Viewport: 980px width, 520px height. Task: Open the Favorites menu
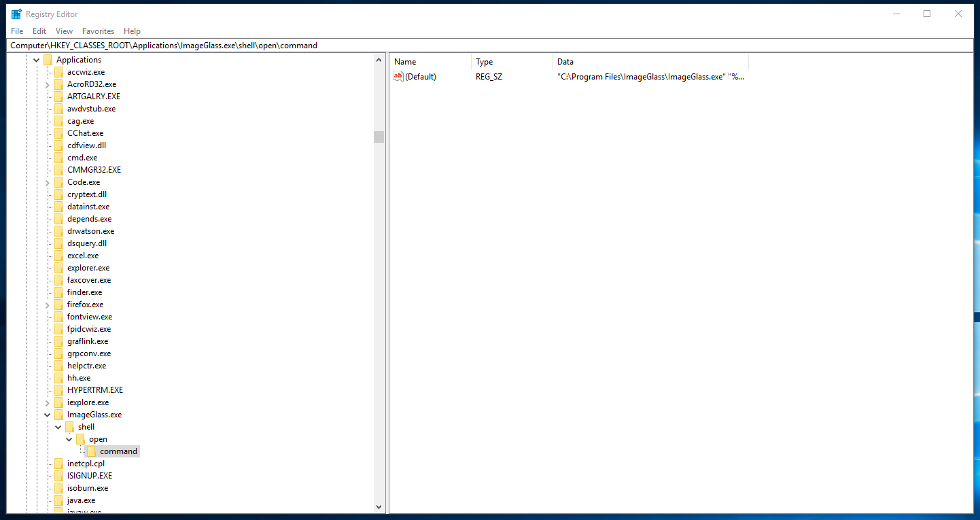pyautogui.click(x=98, y=31)
